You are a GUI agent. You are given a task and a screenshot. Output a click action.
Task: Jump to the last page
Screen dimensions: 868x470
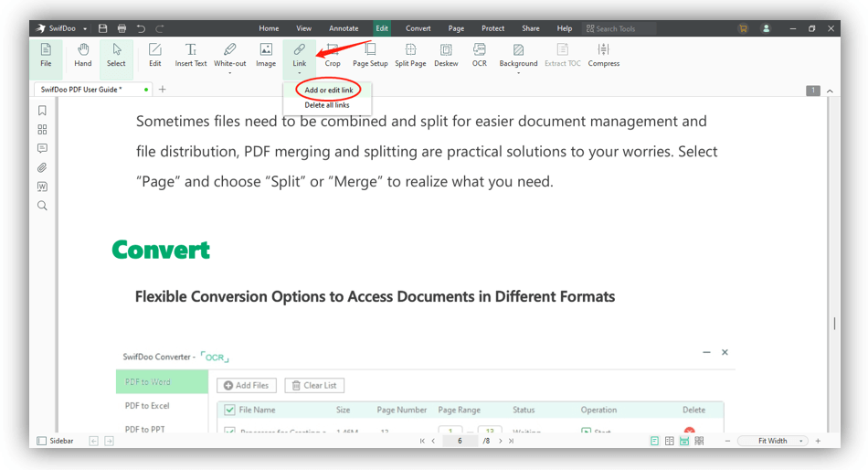pos(511,441)
